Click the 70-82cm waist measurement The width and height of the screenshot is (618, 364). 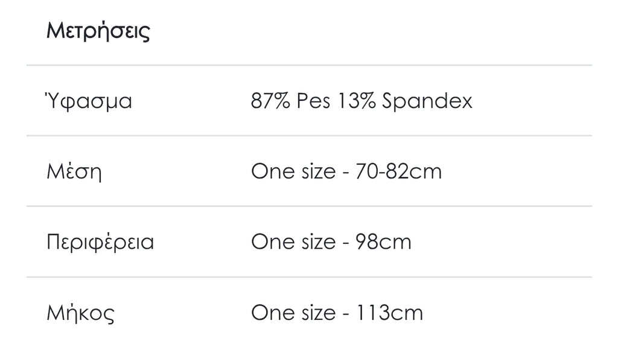(x=399, y=172)
